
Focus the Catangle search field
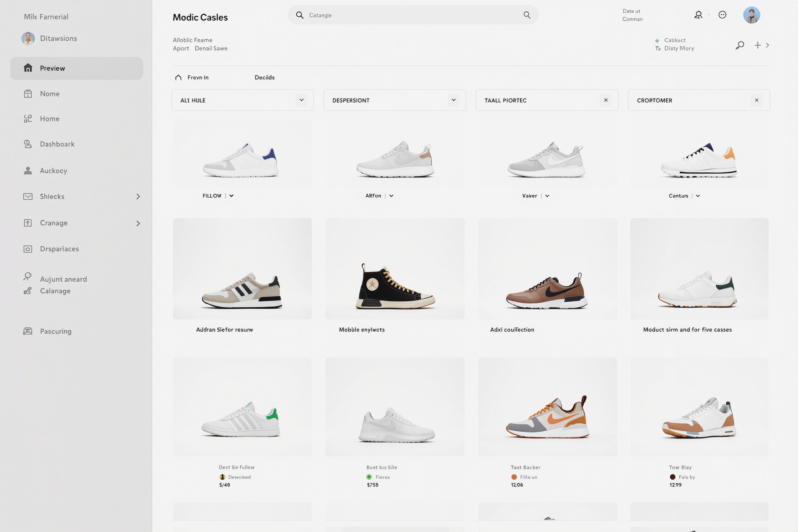(413, 15)
